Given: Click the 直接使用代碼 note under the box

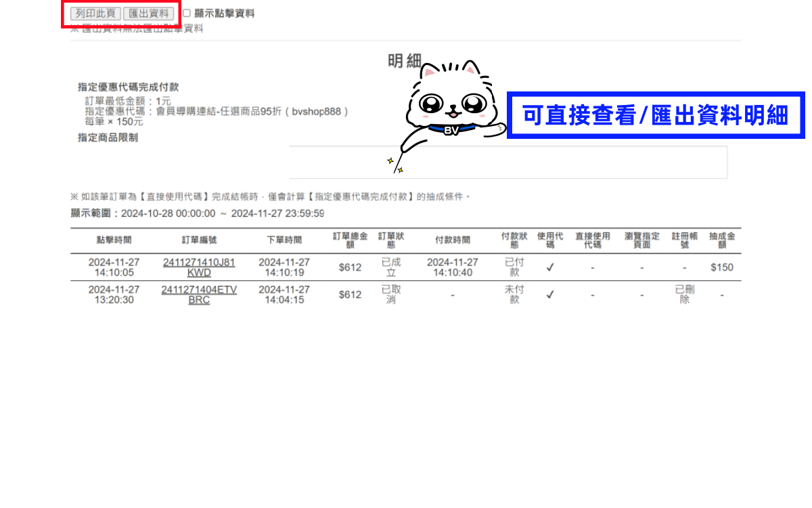Looking at the screenshot, I should (270, 197).
